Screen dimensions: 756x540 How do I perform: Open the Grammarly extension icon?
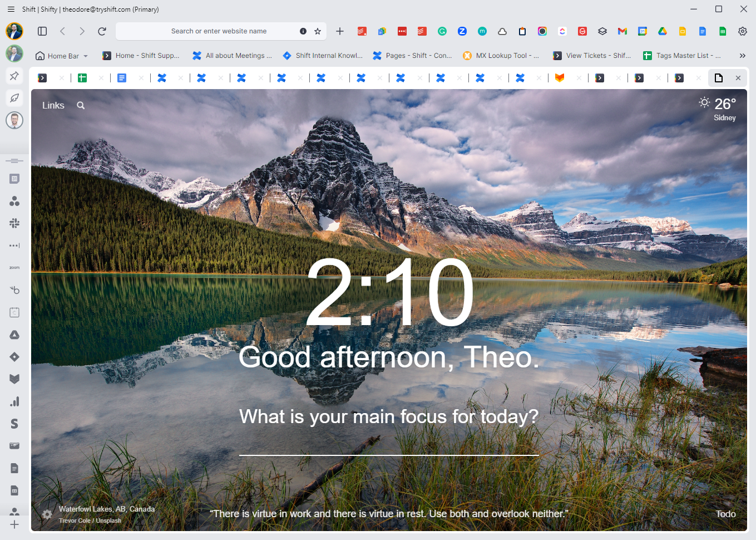point(442,31)
